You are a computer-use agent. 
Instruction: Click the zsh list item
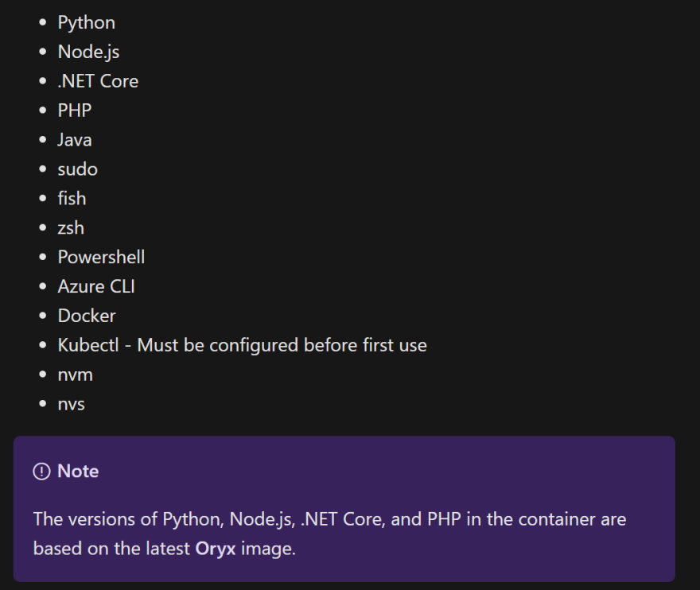coord(71,228)
